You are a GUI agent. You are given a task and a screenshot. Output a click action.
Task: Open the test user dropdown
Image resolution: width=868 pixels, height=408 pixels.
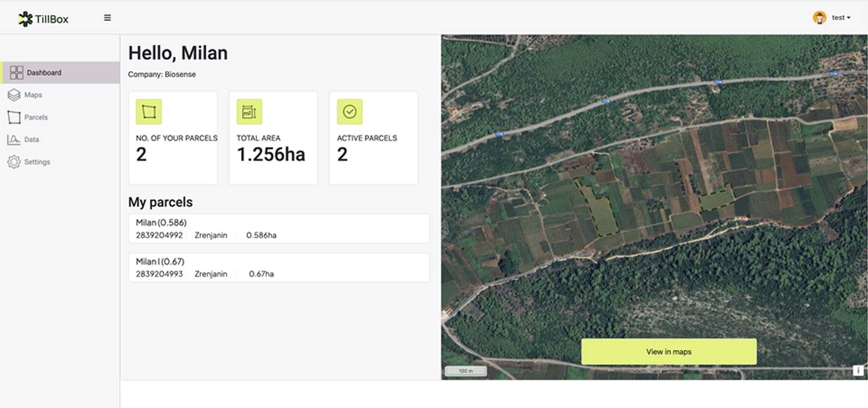coord(841,18)
